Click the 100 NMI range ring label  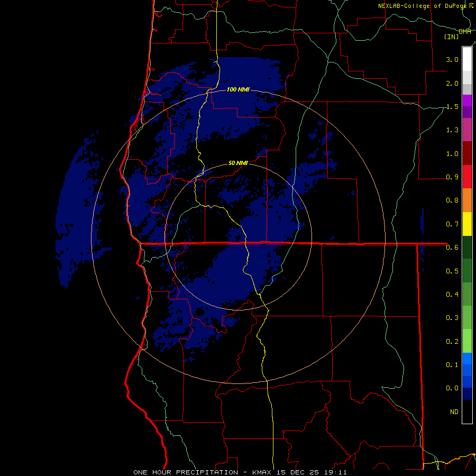pos(238,89)
